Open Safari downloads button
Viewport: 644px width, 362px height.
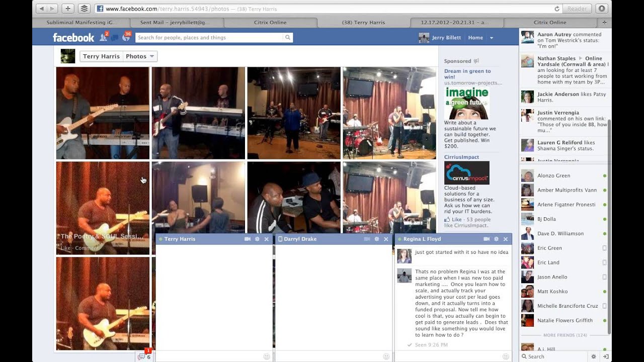coord(601,9)
